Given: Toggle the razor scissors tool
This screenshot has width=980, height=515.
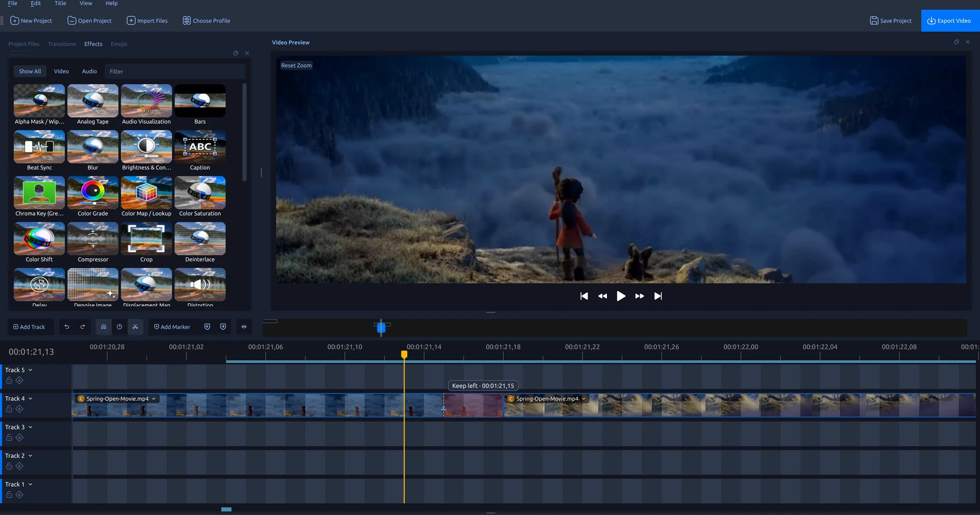Looking at the screenshot, I should 135,327.
